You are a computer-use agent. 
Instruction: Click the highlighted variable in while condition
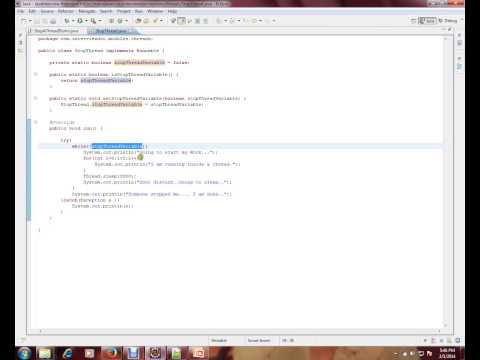click(x=117, y=146)
